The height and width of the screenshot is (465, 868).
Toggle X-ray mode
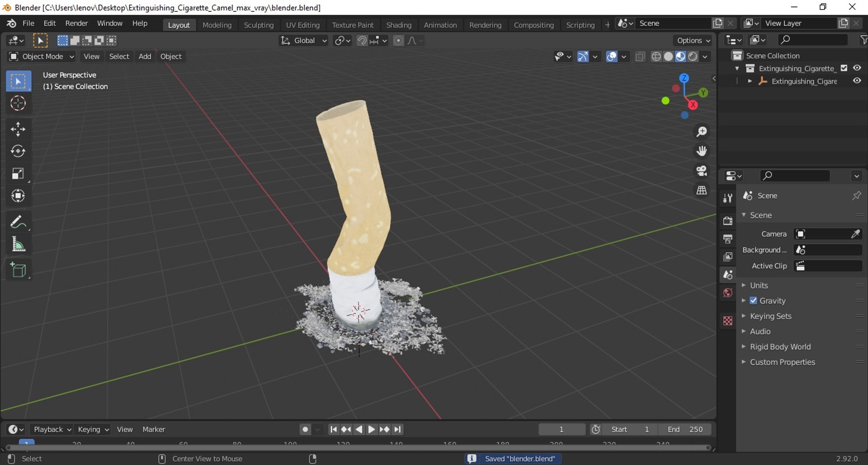640,57
